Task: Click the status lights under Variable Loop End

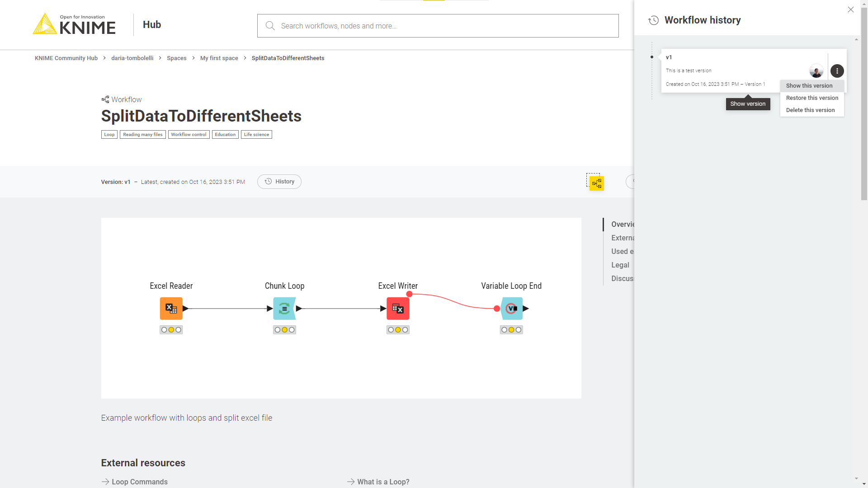Action: click(511, 330)
